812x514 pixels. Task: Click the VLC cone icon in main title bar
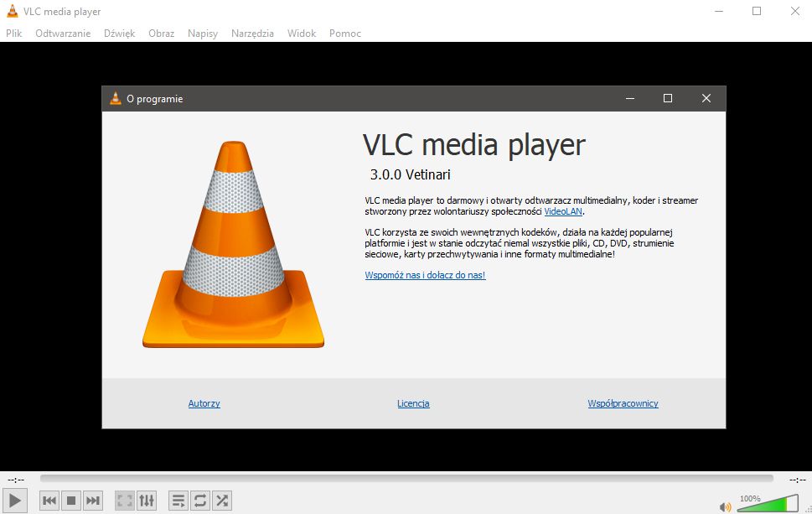pyautogui.click(x=13, y=11)
